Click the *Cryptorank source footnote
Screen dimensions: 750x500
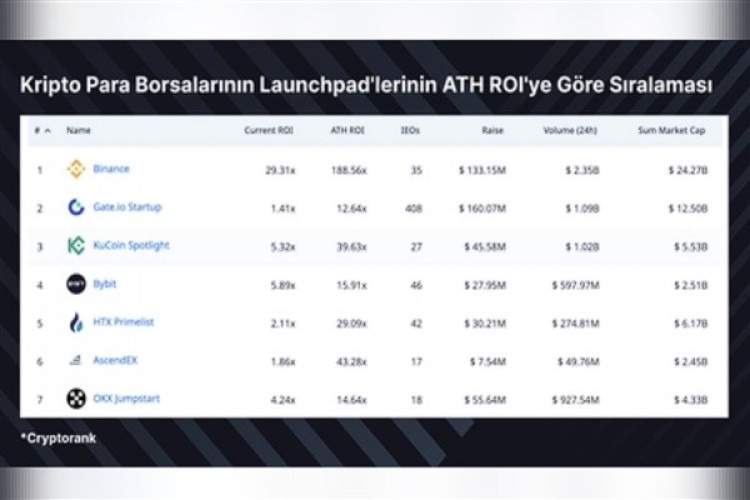58,438
